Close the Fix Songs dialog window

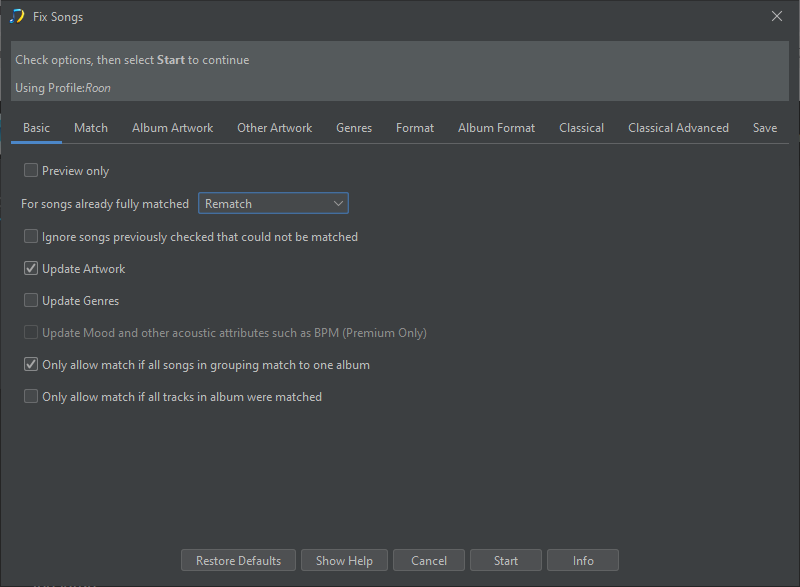pyautogui.click(x=777, y=16)
